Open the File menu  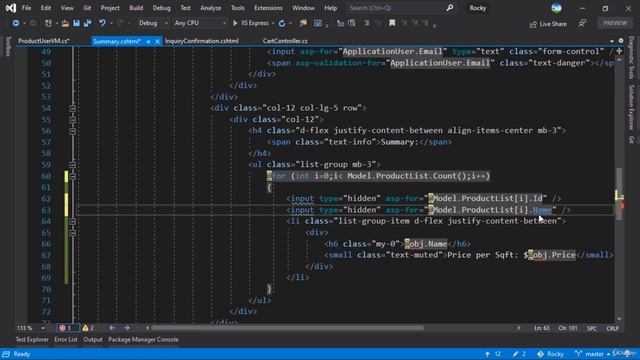tap(26, 8)
